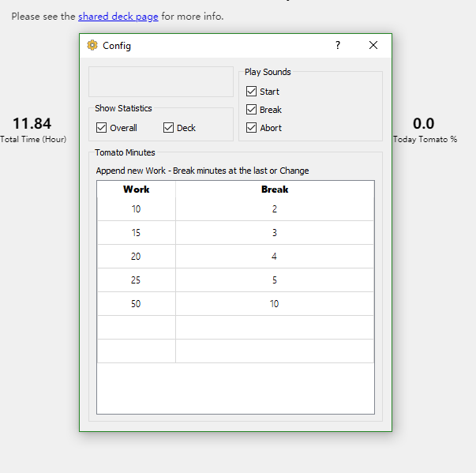Screen dimensions: 476x473
Task: Select the Break cell with value 4
Action: point(275,257)
